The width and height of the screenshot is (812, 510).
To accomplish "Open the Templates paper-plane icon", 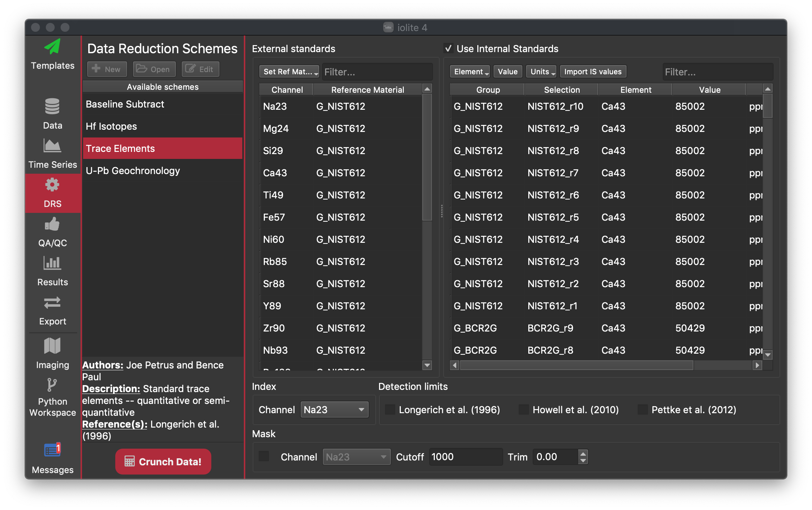I will click(52, 47).
